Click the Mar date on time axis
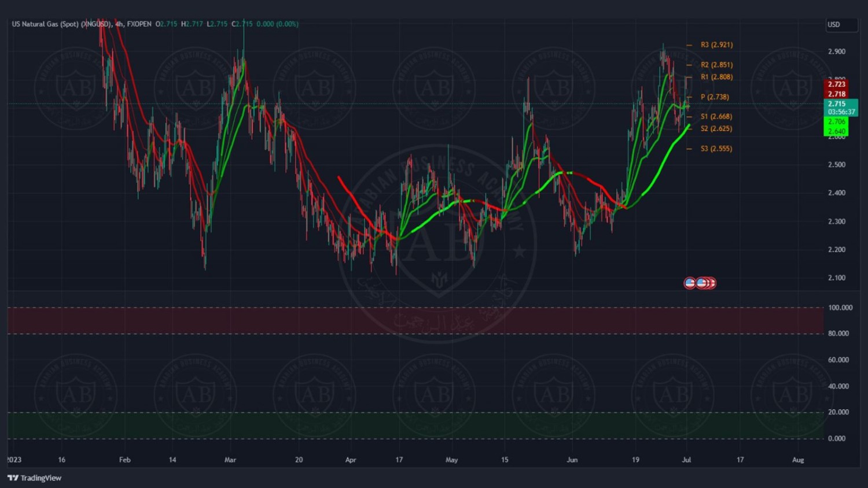Image resolution: width=868 pixels, height=488 pixels. (230, 460)
